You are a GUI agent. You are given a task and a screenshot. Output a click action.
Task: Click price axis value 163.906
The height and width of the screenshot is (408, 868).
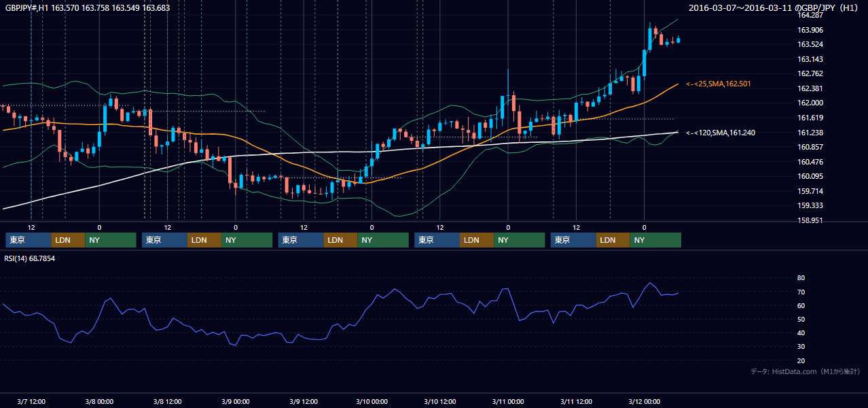(810, 30)
